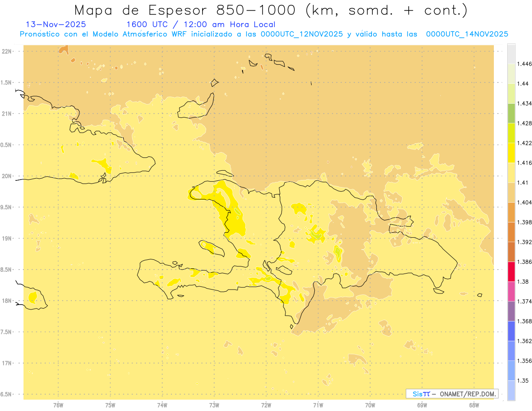Click the '68W' longitude label
The height and width of the screenshot is (411, 532).
[x=474, y=405]
